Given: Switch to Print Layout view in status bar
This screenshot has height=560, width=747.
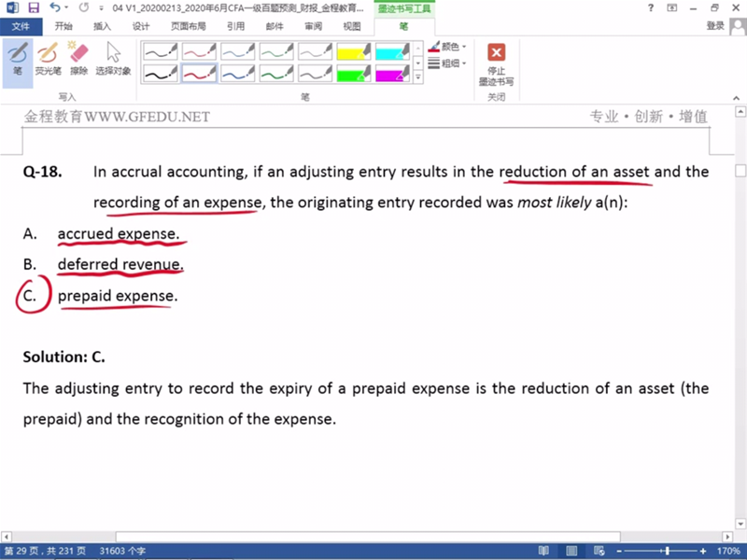Looking at the screenshot, I should (571, 551).
